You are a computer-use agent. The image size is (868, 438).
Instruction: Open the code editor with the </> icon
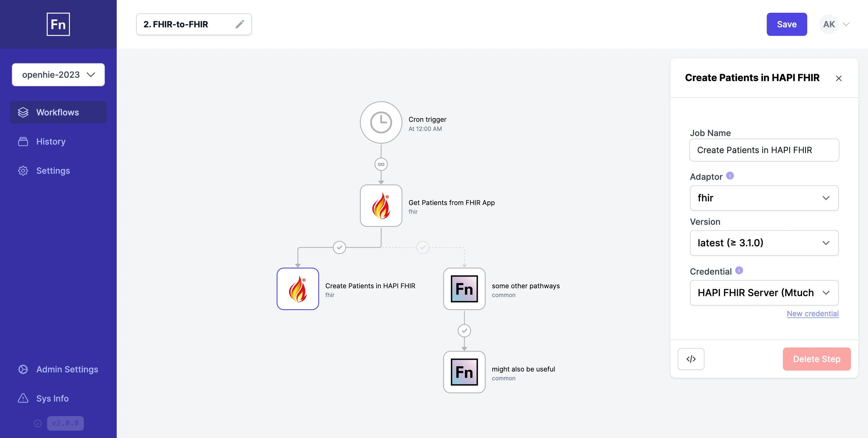pyautogui.click(x=691, y=359)
